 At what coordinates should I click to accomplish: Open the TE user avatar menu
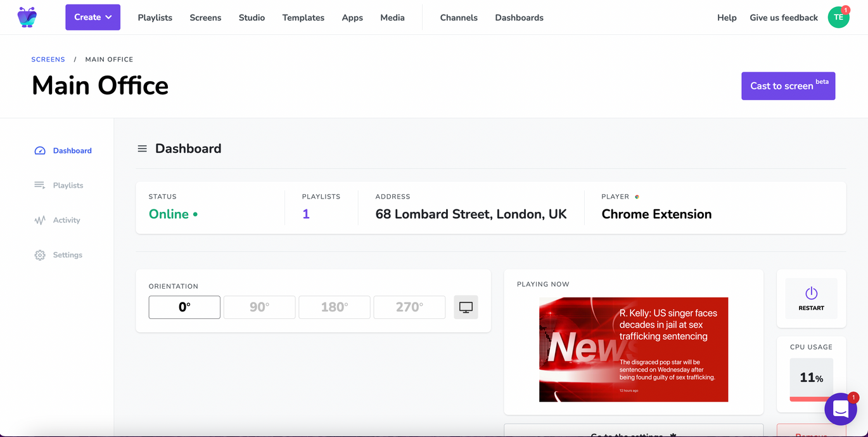pyautogui.click(x=838, y=17)
